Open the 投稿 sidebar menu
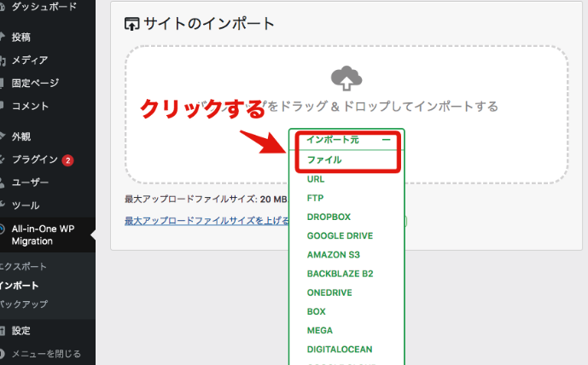This screenshot has height=365, width=588. pyautogui.click(x=20, y=38)
